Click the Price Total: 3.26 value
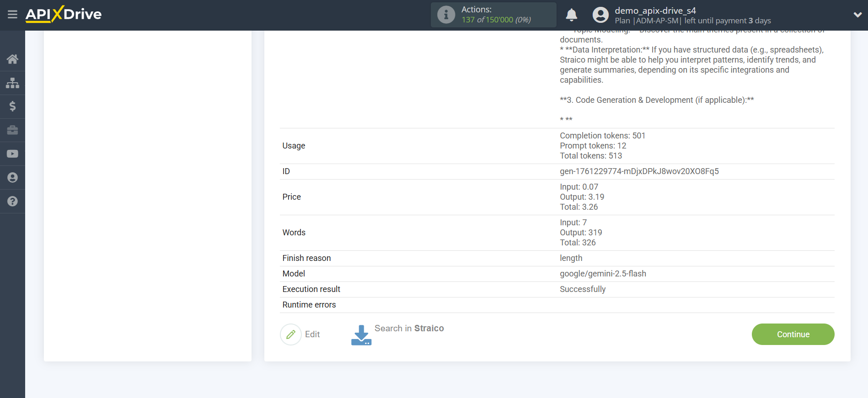868x398 pixels. 579,207
